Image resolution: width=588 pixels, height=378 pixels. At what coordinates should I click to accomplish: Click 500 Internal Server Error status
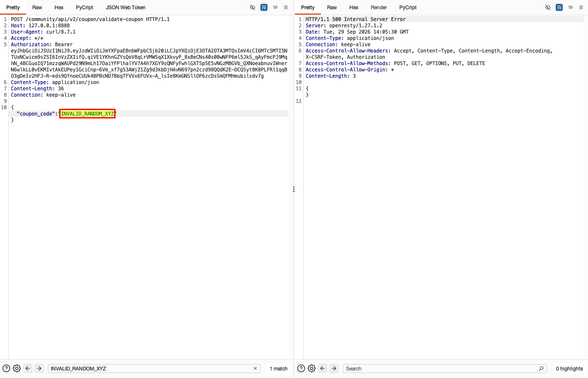(x=369, y=19)
